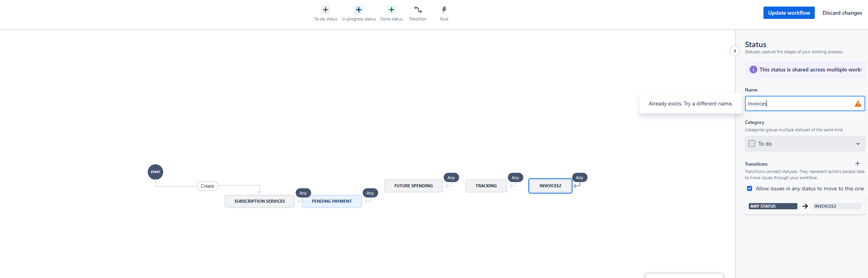
Task: Add a transition with the plus icon
Action: pos(858,163)
